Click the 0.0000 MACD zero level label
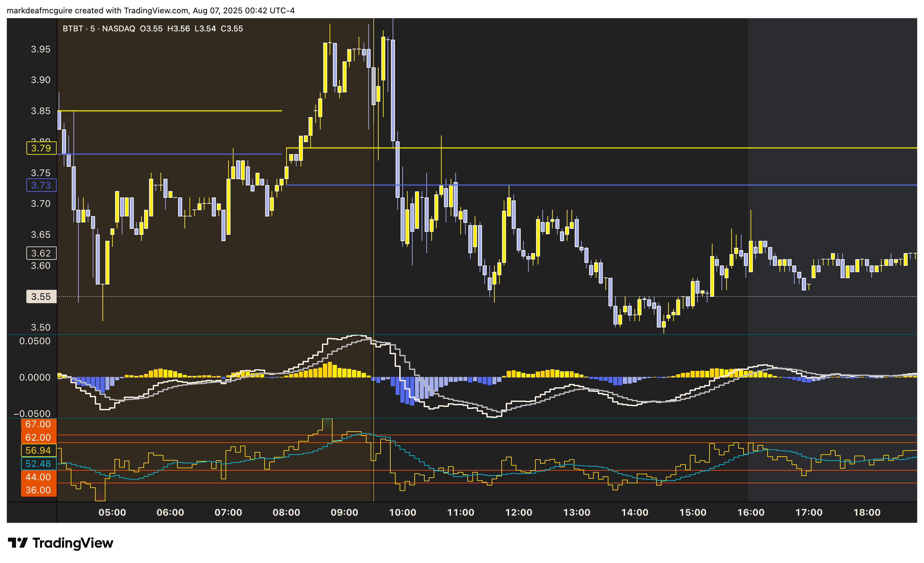 click(35, 378)
